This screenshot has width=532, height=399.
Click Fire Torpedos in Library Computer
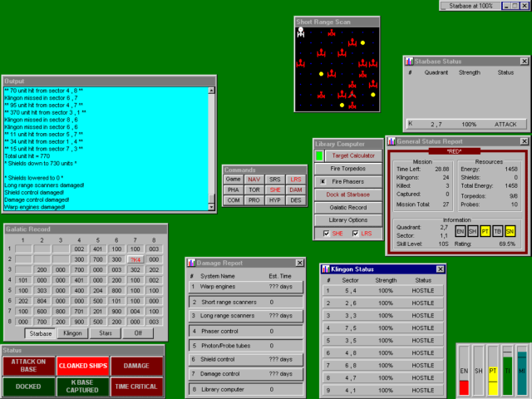tap(348, 169)
